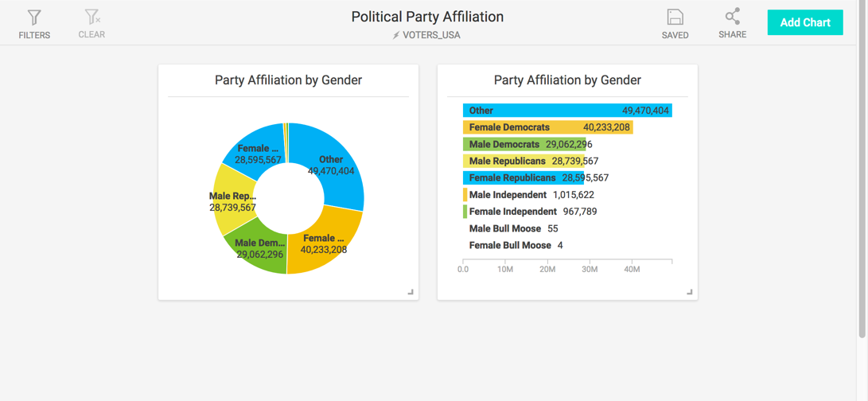
Task: Open the Share icon
Action: click(732, 17)
